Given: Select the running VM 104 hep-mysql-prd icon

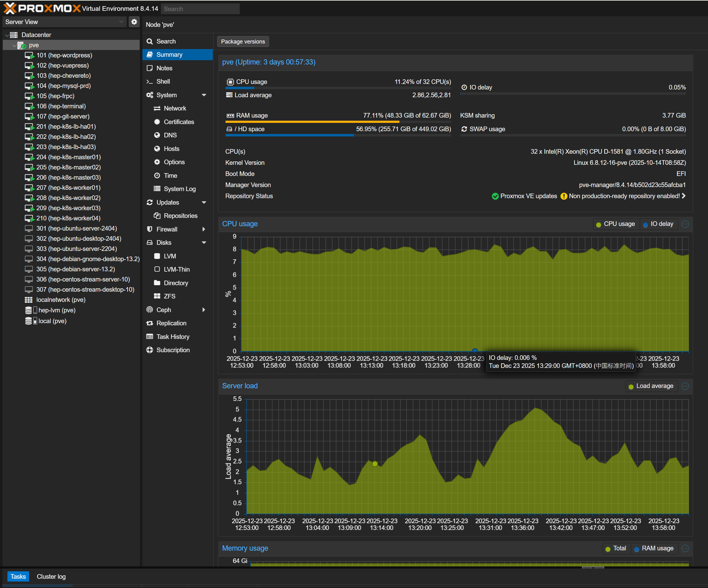Looking at the screenshot, I should pyautogui.click(x=30, y=86).
